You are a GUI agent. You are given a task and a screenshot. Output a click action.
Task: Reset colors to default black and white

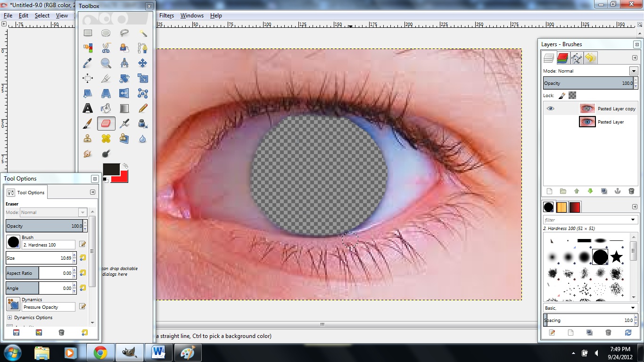106,180
